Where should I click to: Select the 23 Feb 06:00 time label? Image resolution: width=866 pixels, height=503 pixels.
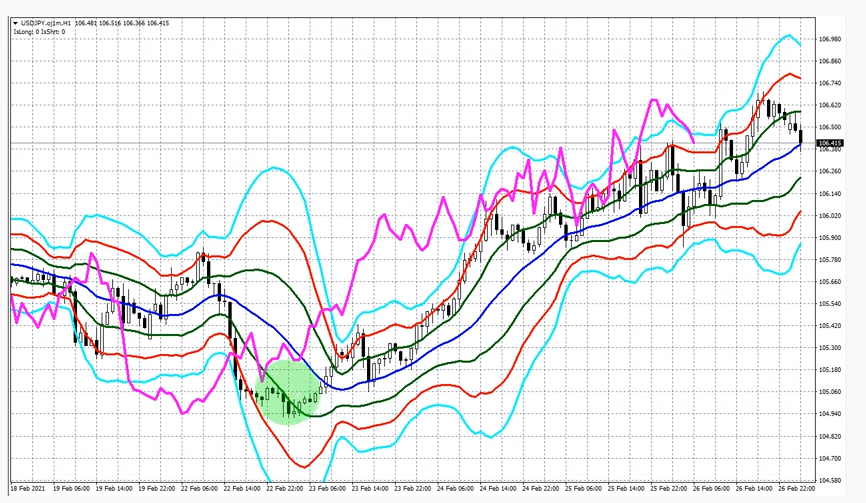tap(327, 490)
